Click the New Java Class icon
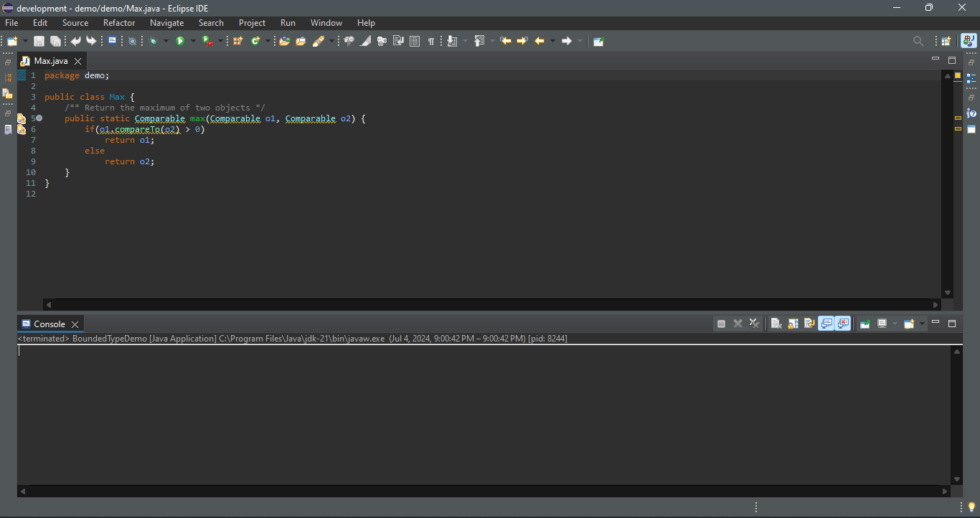Screen dimensions: 980x518 point(255,41)
